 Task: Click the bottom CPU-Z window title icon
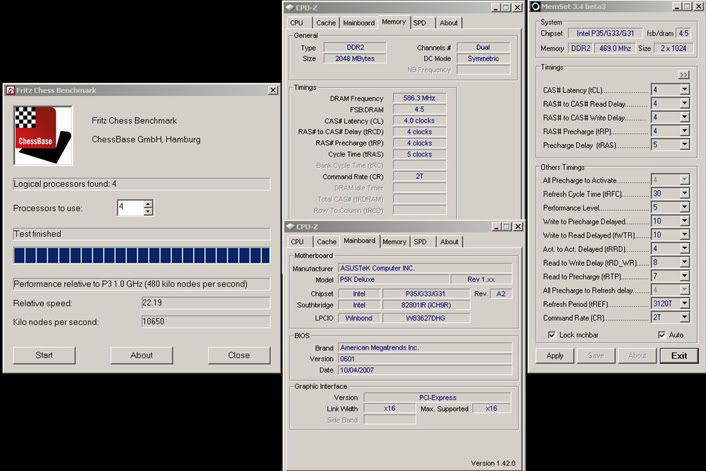[x=290, y=226]
